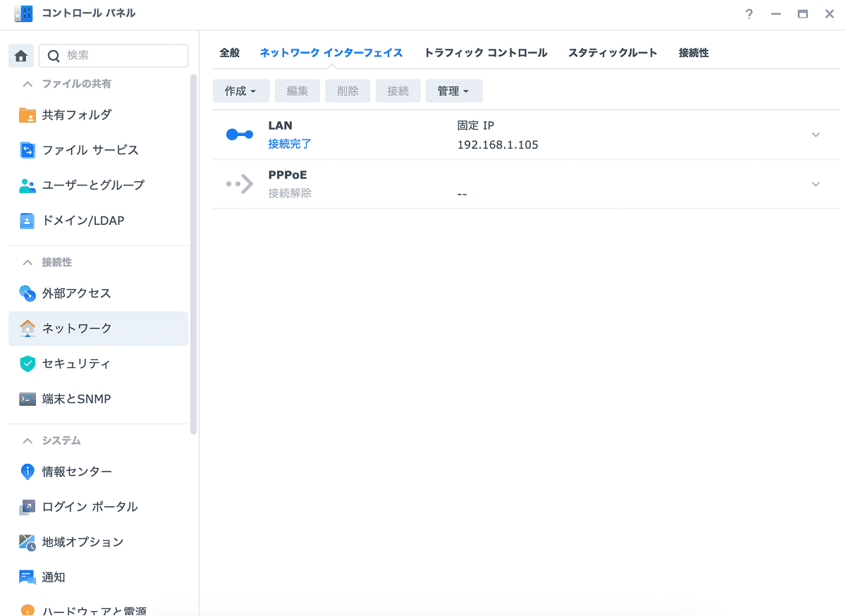This screenshot has width=846, height=616.
Task: Open External Access (外部アクセス) icon
Action: pos(27,293)
